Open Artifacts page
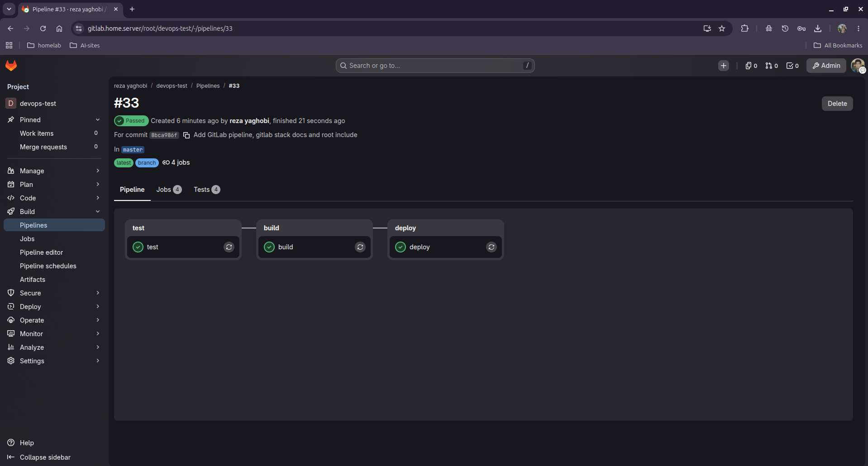 [54, 280]
